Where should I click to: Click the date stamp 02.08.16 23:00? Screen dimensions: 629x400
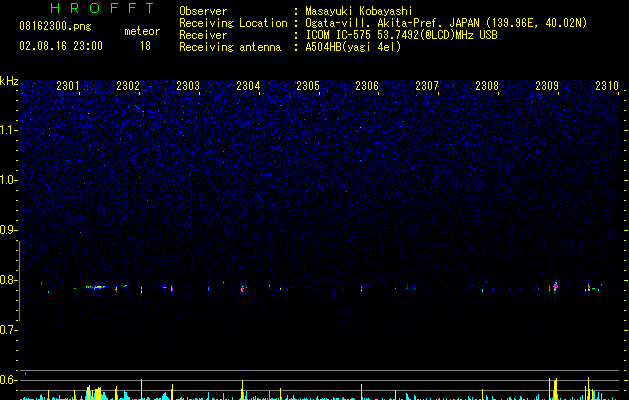coord(61,46)
